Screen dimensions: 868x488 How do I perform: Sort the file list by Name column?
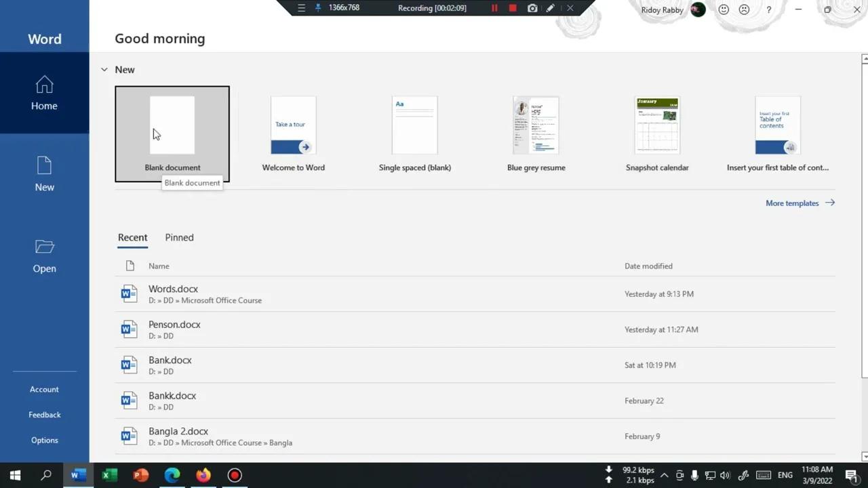click(x=159, y=266)
